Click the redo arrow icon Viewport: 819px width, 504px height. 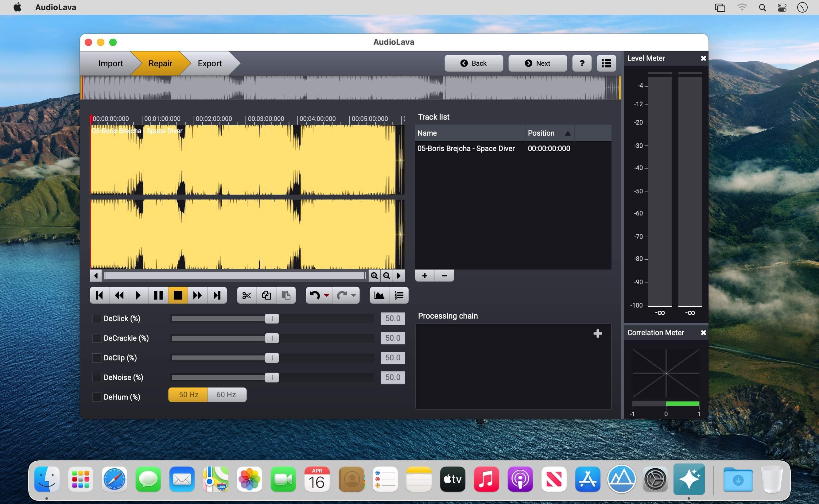tap(342, 295)
